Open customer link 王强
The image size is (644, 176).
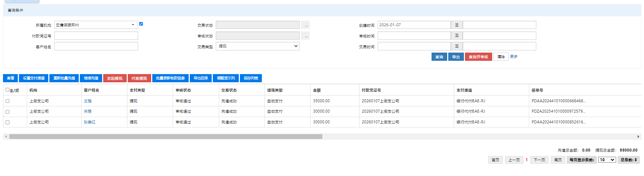(x=88, y=101)
